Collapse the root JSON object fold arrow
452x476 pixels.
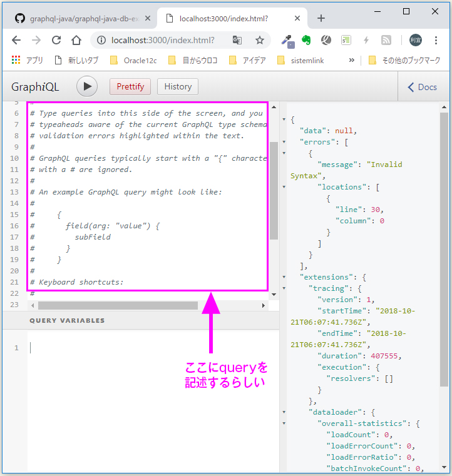coord(284,119)
